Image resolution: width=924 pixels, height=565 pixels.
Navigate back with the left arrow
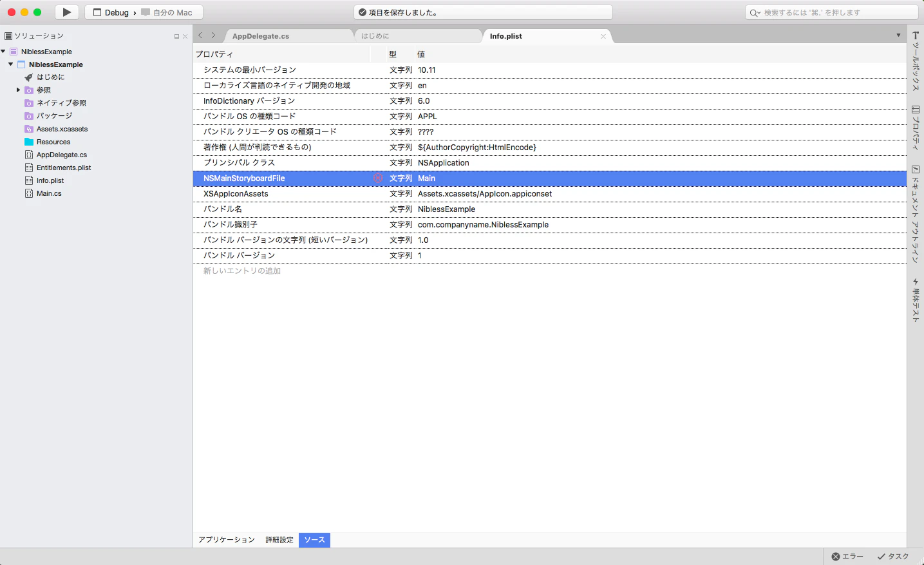(200, 35)
